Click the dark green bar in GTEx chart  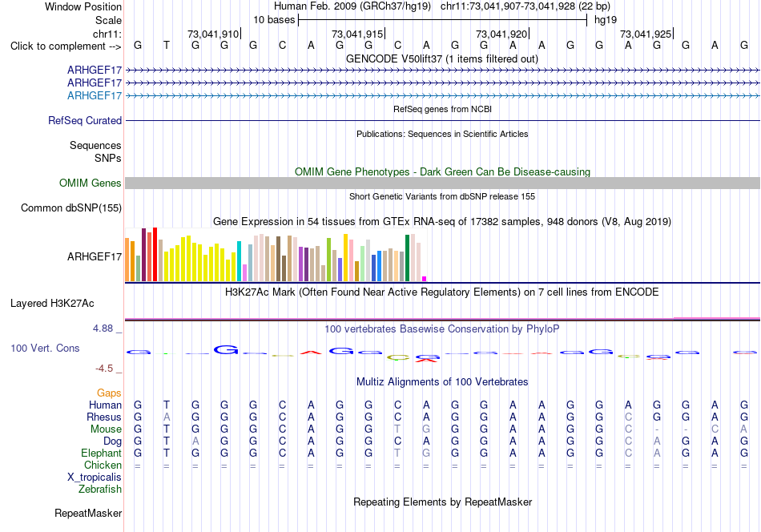[407, 258]
